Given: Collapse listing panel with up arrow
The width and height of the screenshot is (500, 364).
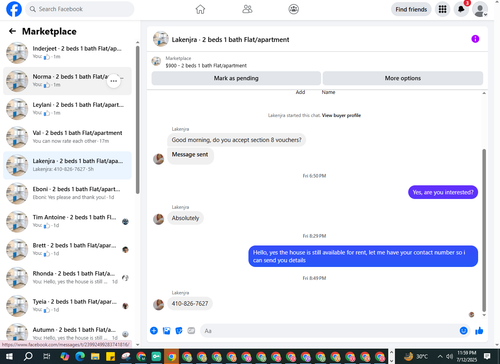Looking at the screenshot, I should (x=484, y=93).
